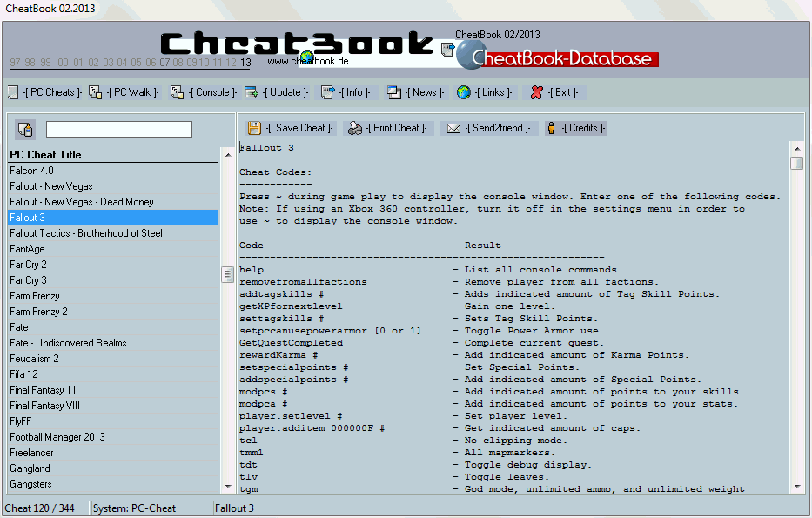
Task: Click the small globe icon on the logo
Action: click(306, 57)
